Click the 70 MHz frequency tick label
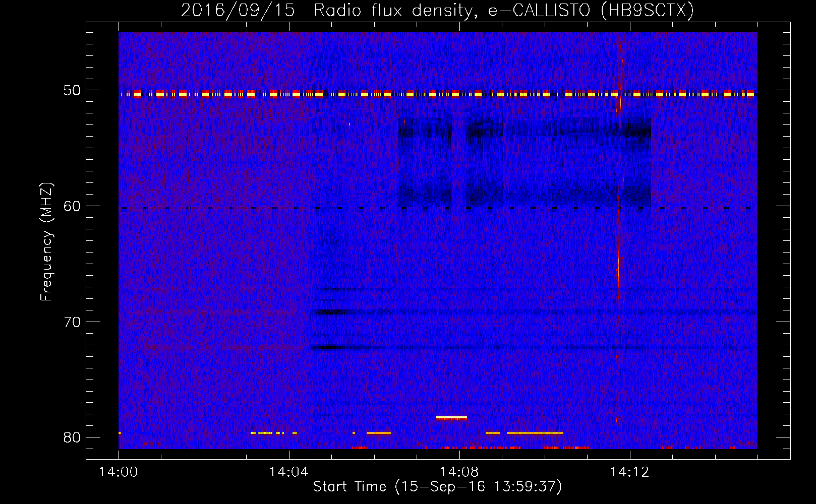The height and width of the screenshot is (504, 816). tap(72, 322)
